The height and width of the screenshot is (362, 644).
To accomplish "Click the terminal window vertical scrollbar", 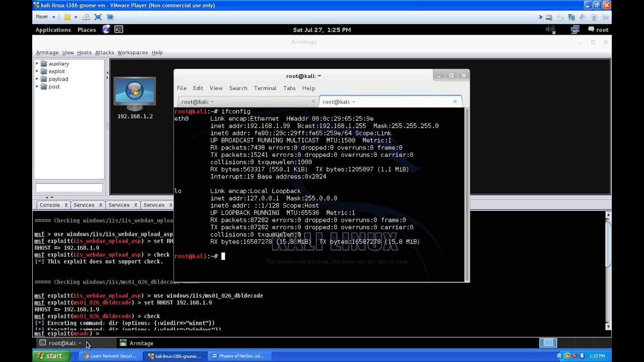I will click(467, 194).
